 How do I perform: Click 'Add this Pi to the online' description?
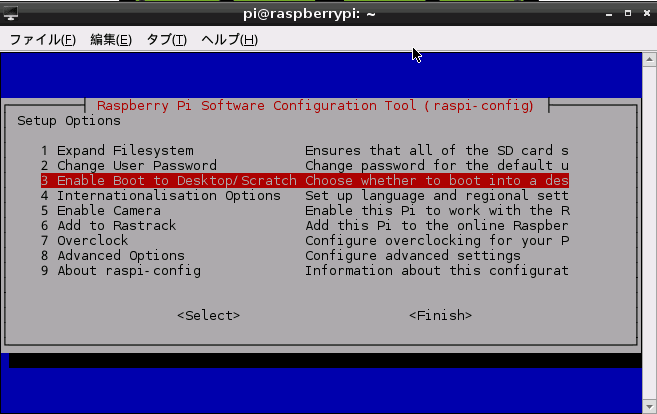(x=437, y=226)
